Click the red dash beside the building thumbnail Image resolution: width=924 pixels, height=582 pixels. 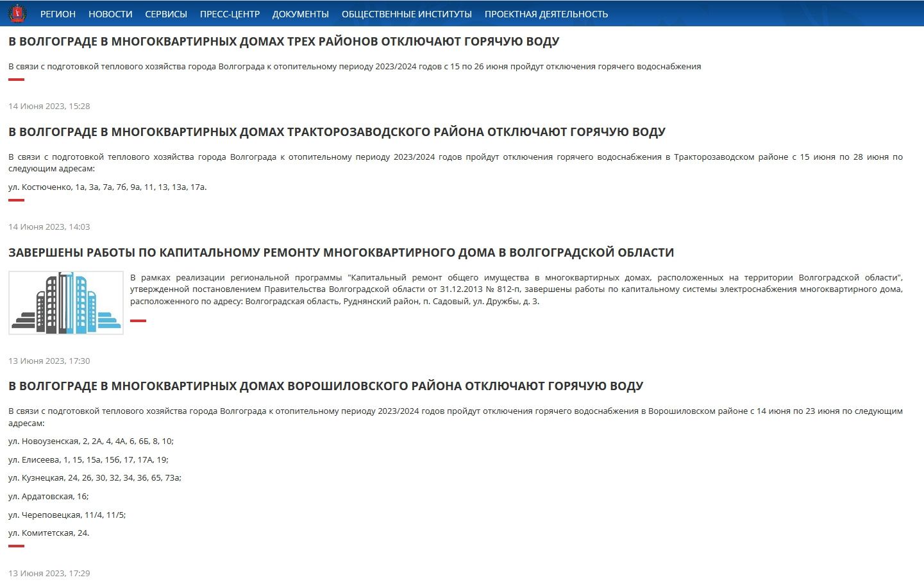[x=138, y=321]
